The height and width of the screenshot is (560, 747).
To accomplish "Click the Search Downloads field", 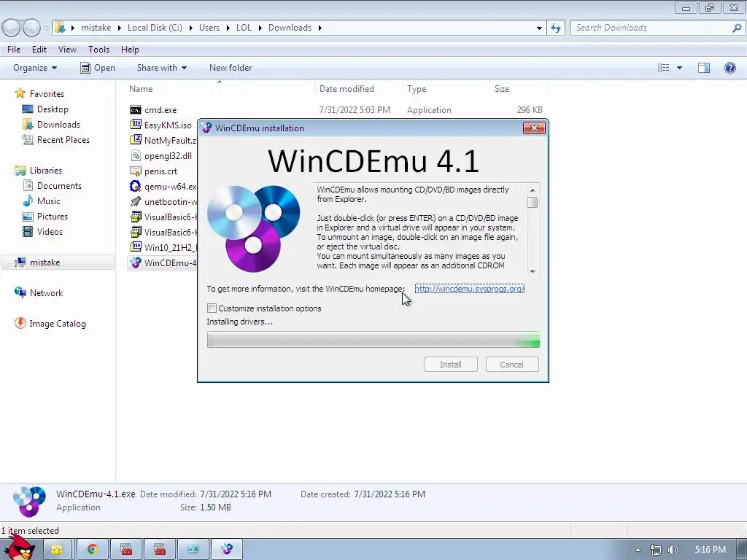I will coord(657,28).
